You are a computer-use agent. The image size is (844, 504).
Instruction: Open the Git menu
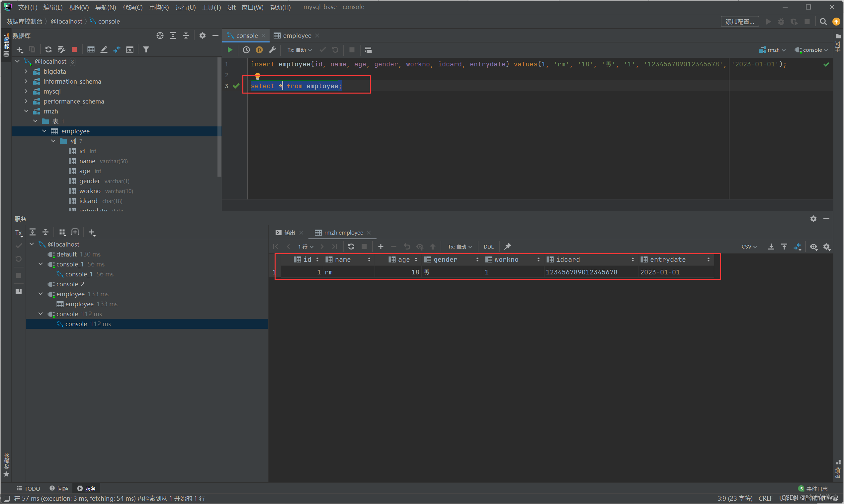pyautogui.click(x=231, y=7)
